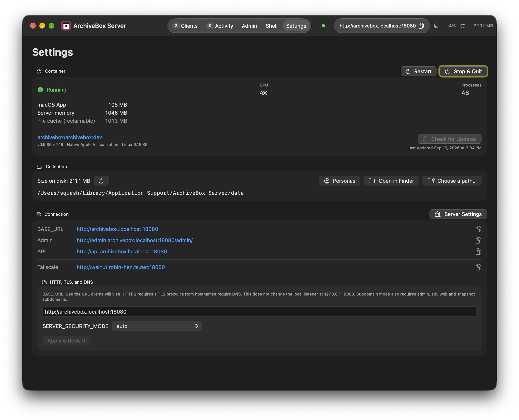Click the green Running checkmark icon
Image resolution: width=519 pixels, height=420 pixels.
(x=40, y=90)
